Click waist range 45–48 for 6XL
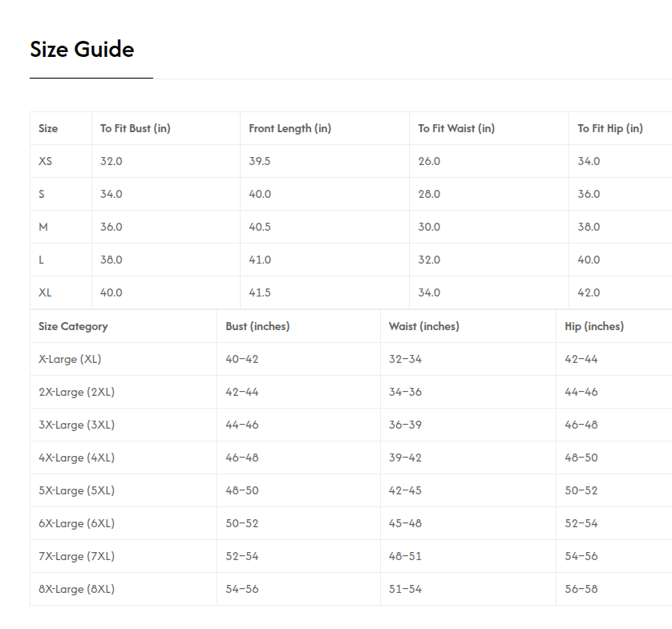Viewport: 672px width, 629px height. click(x=405, y=523)
